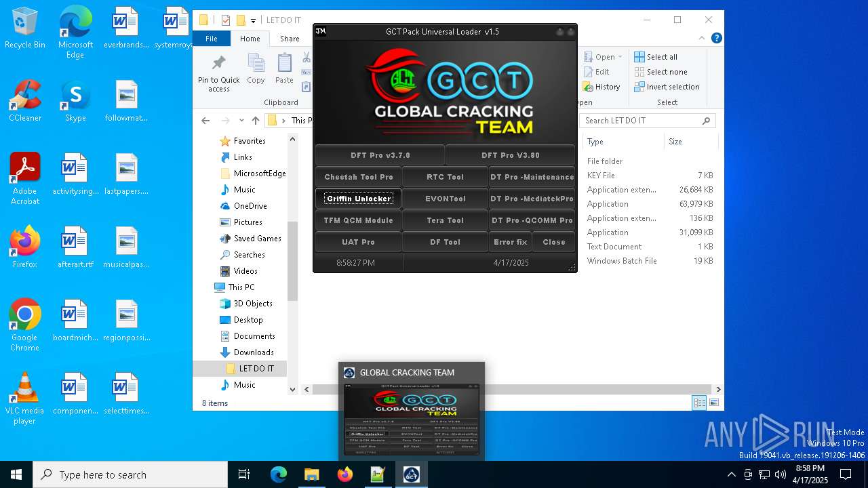868x488 pixels.
Task: Open Explorer Help question mark icon
Action: coord(716,39)
